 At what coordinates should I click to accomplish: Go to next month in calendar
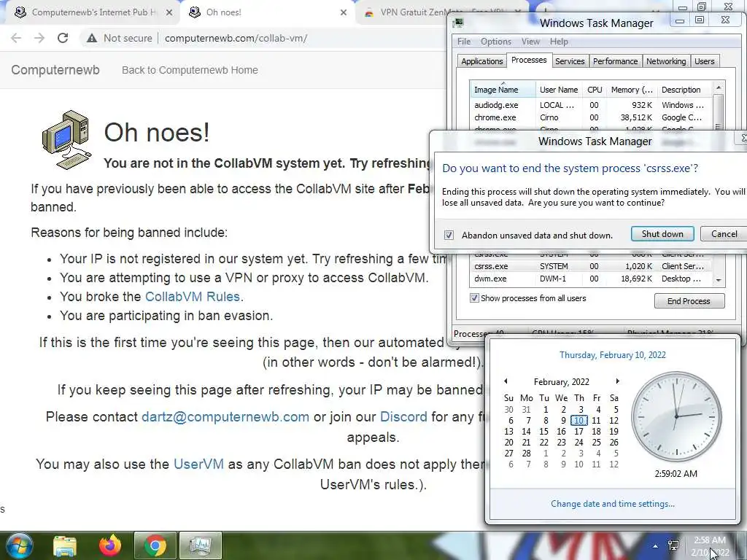point(617,381)
